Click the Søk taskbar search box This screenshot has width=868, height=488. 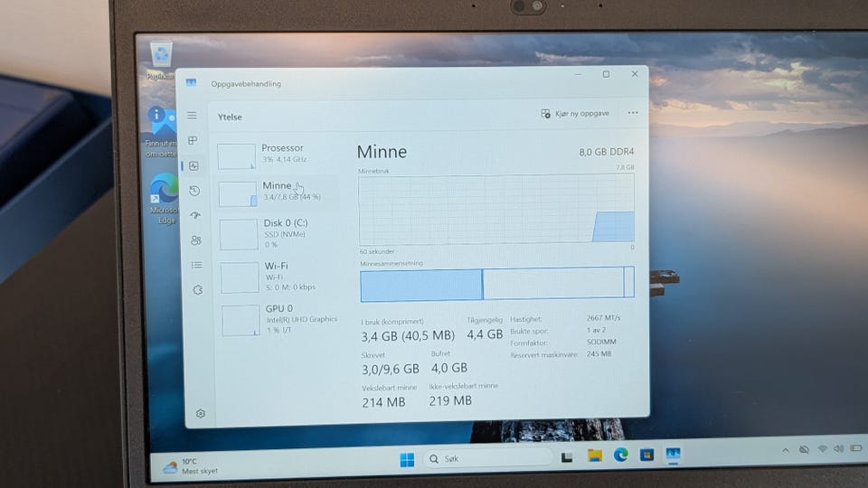pyautogui.click(x=489, y=459)
